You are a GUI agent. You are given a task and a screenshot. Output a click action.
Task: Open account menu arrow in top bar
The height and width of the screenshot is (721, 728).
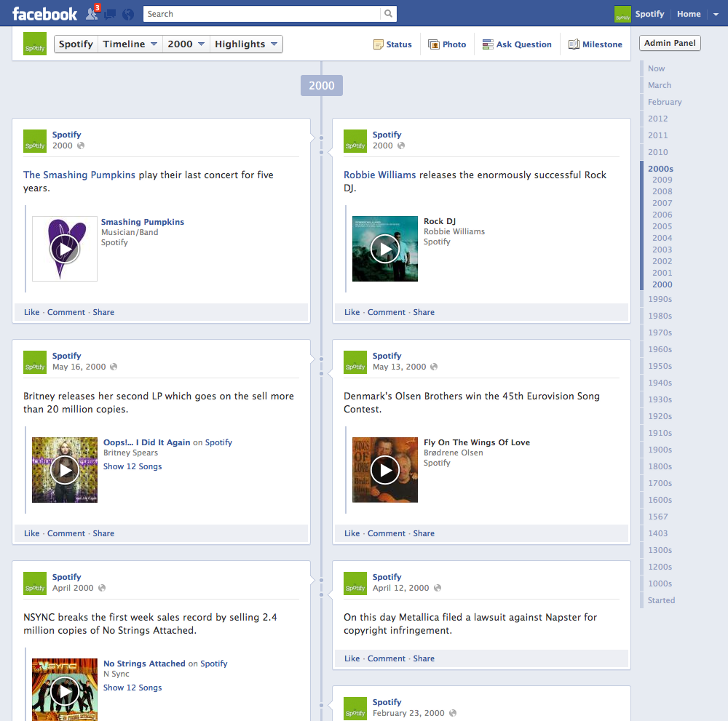click(716, 15)
